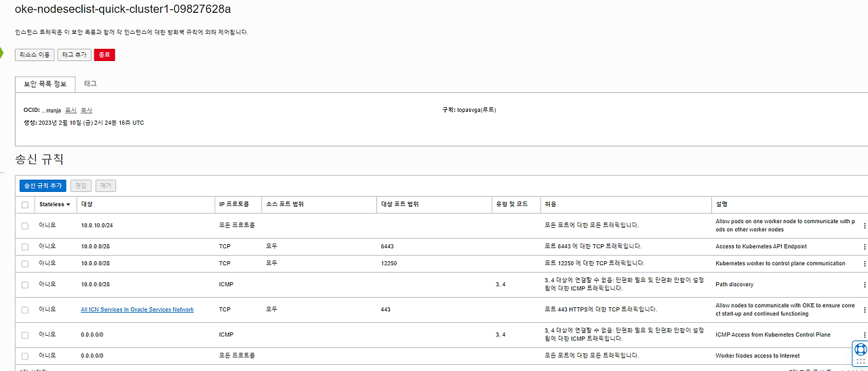Click the 대상 column header
Screen dimensions: 868x371
87,204
